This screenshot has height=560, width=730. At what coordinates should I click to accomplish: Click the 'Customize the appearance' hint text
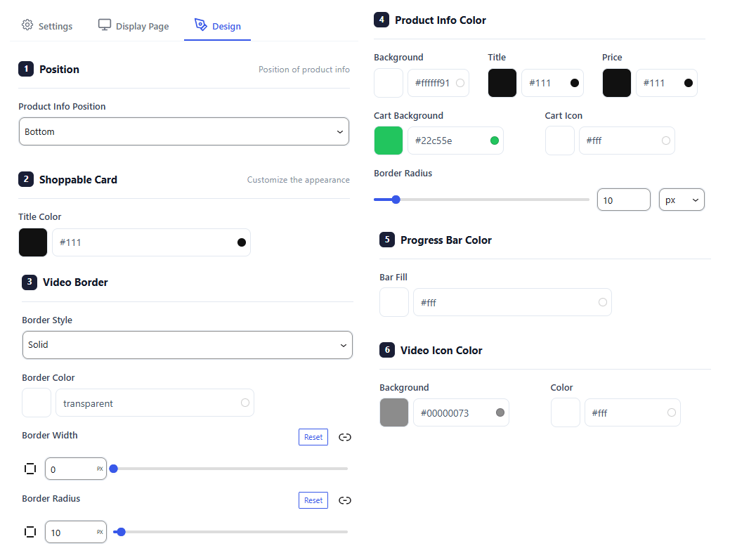coord(299,180)
